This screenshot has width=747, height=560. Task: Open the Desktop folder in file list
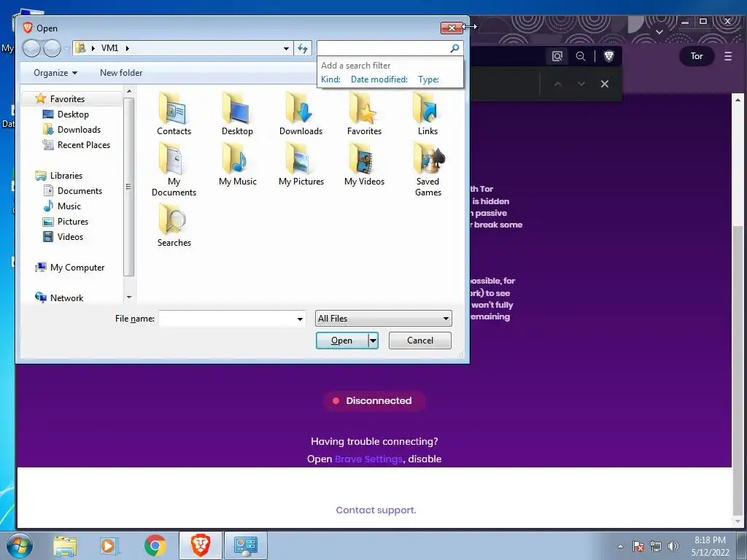click(237, 113)
